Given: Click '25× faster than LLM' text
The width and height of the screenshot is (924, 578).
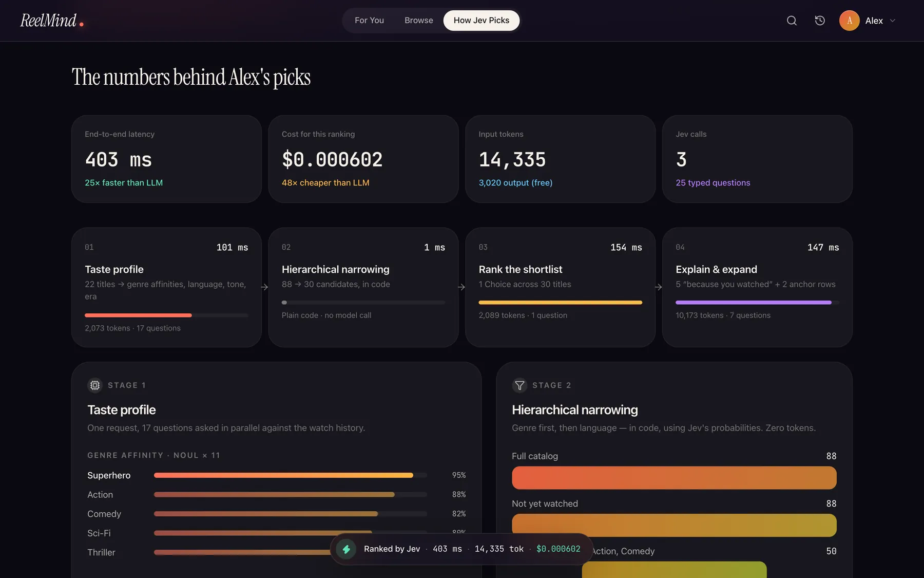Looking at the screenshot, I should point(124,183).
